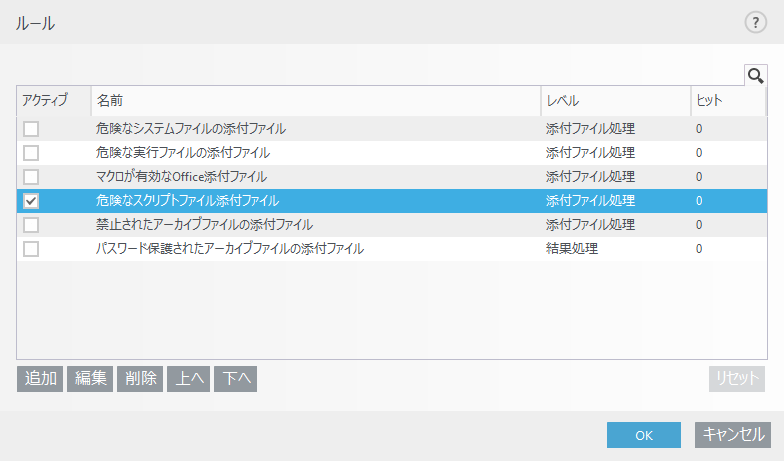Select row マクロが有効なOffice添付ファイル
This screenshot has height=461, width=784.
coord(392,177)
